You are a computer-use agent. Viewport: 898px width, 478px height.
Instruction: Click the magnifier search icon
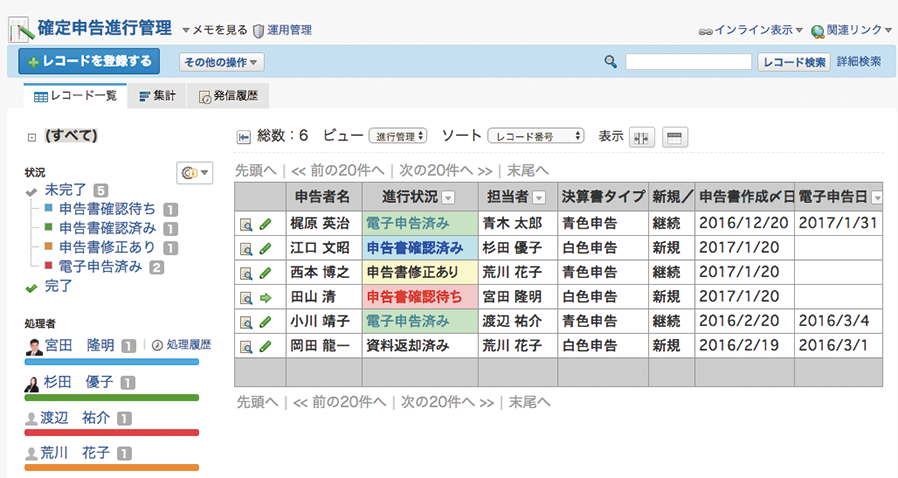611,62
